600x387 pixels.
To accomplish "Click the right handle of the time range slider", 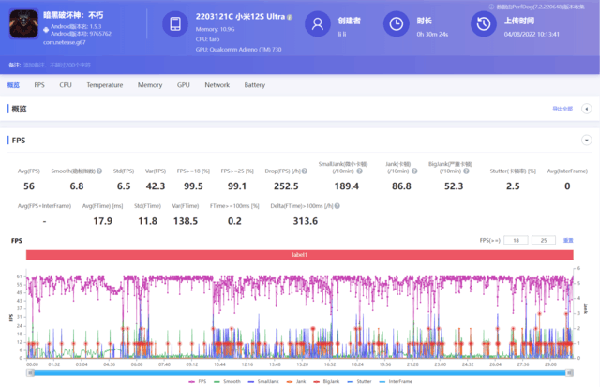I will point(570,373).
